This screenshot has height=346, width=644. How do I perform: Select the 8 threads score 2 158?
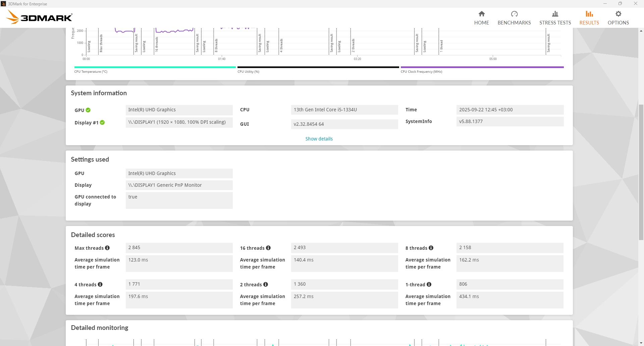510,248
